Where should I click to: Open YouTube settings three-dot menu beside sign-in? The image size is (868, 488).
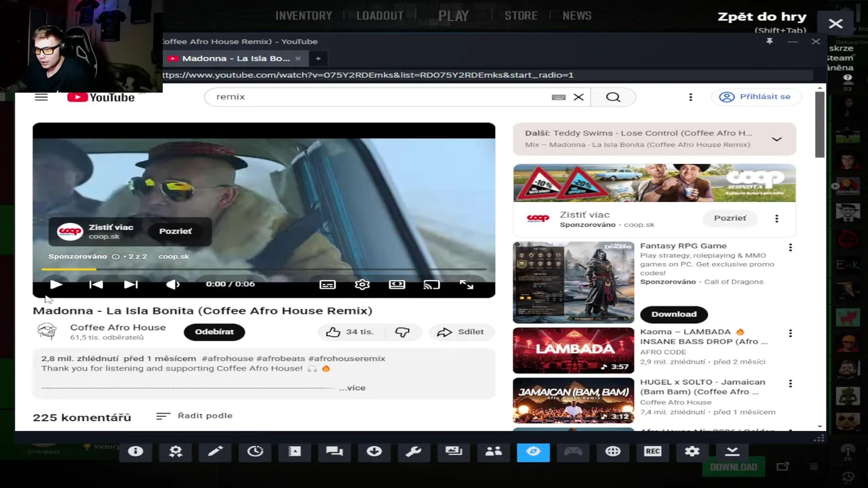[x=690, y=97]
